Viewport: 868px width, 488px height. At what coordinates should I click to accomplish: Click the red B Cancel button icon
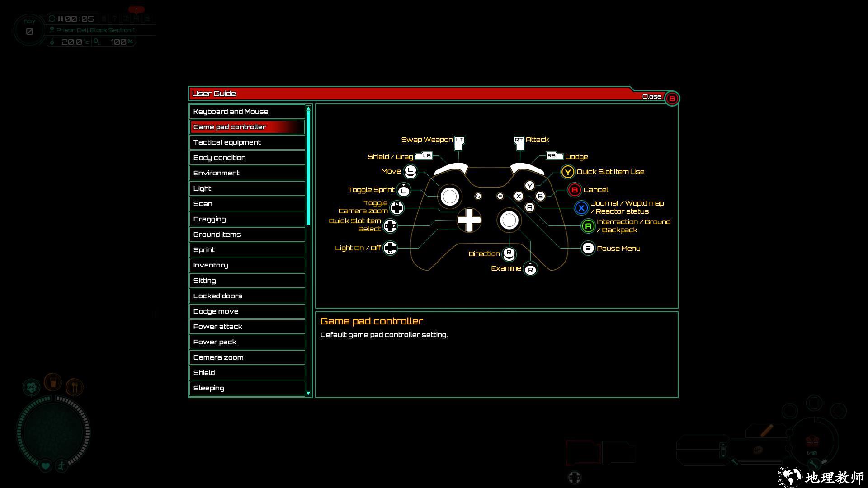574,190
